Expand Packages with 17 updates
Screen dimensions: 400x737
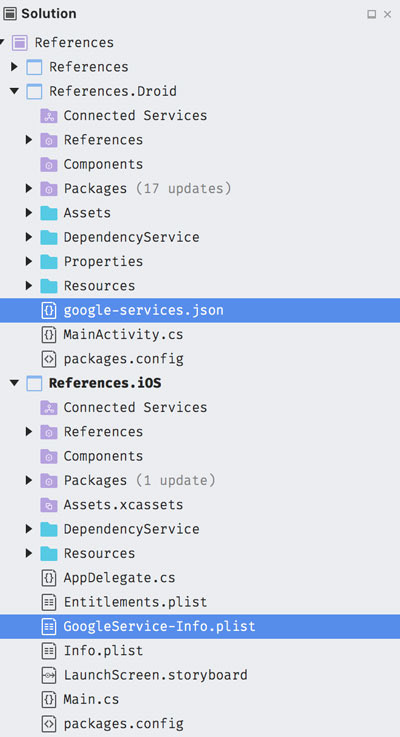point(29,188)
